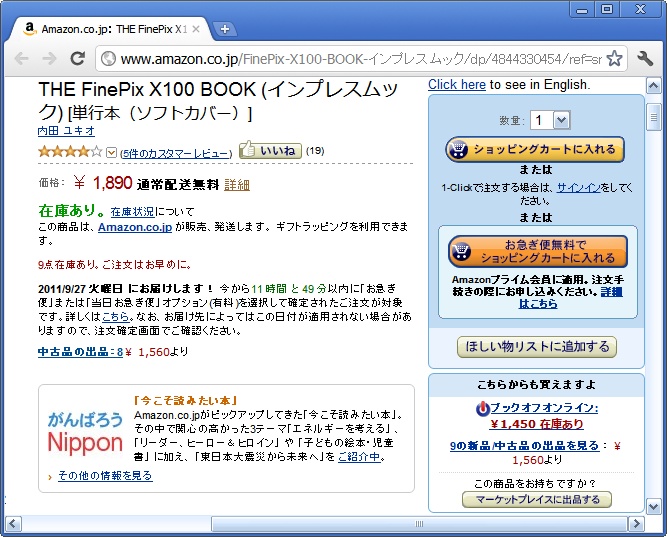Image resolution: width=667 pixels, height=537 pixels.
Task: Open a new tab with the plus button
Action: click(225, 29)
